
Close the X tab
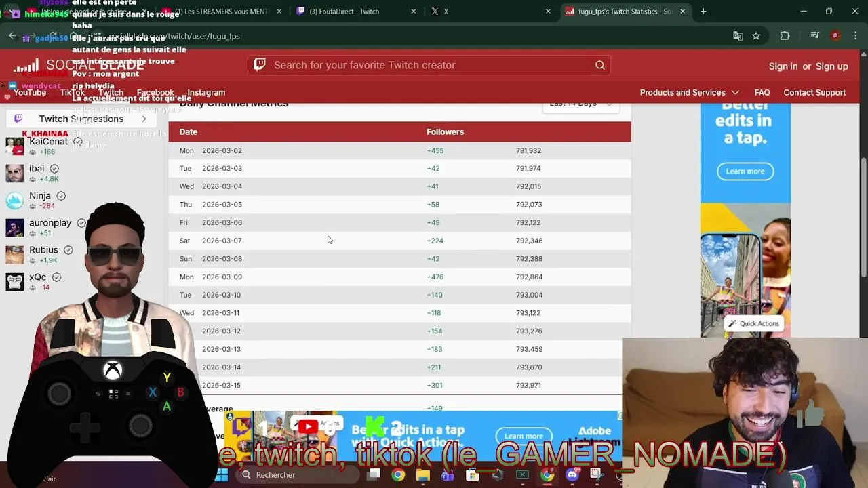coord(548,12)
